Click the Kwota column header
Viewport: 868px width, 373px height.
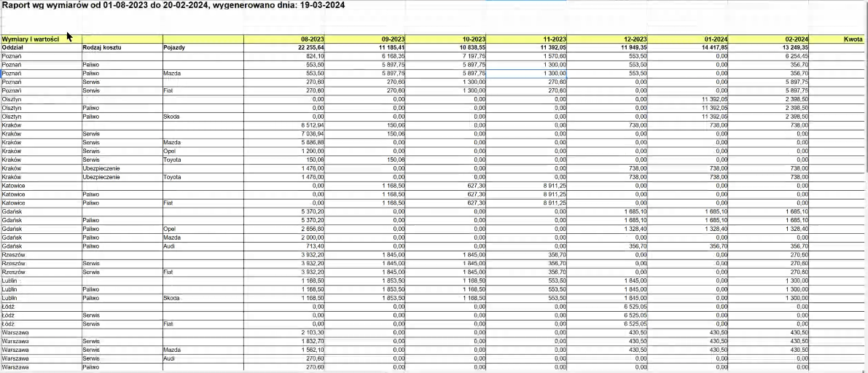pos(837,39)
